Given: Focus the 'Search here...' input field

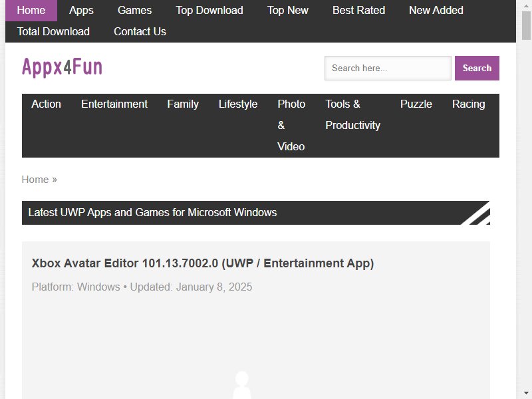Looking at the screenshot, I should [x=388, y=68].
